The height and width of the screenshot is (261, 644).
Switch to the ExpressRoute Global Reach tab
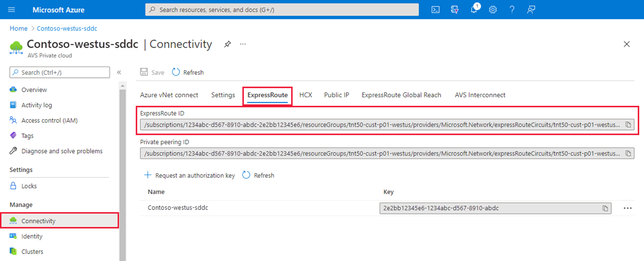click(x=401, y=95)
